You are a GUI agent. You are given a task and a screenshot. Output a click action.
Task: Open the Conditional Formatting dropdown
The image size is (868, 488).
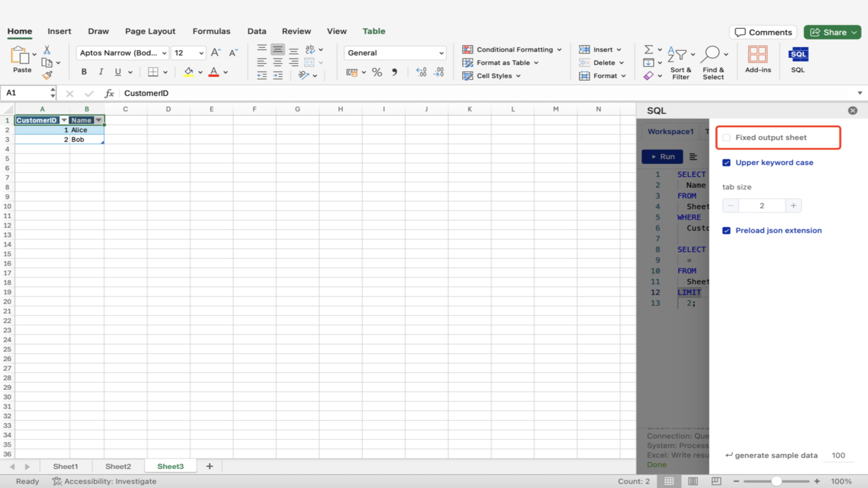pyautogui.click(x=512, y=50)
